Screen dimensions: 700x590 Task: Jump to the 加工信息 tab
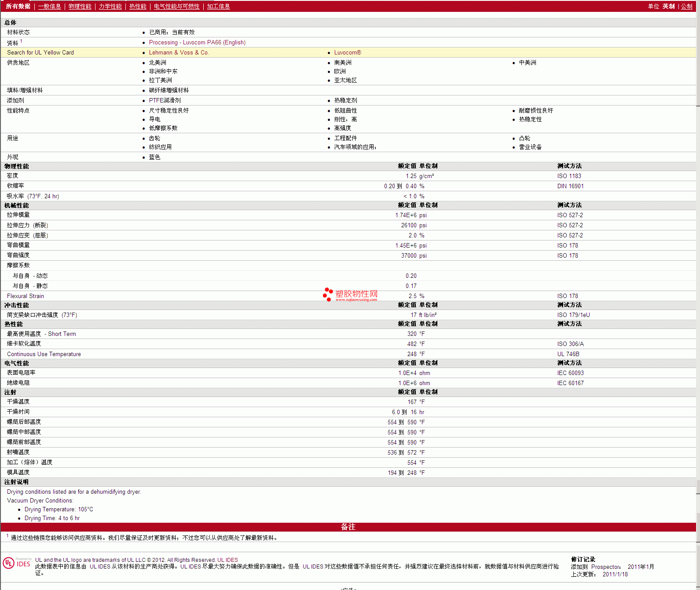tap(218, 7)
